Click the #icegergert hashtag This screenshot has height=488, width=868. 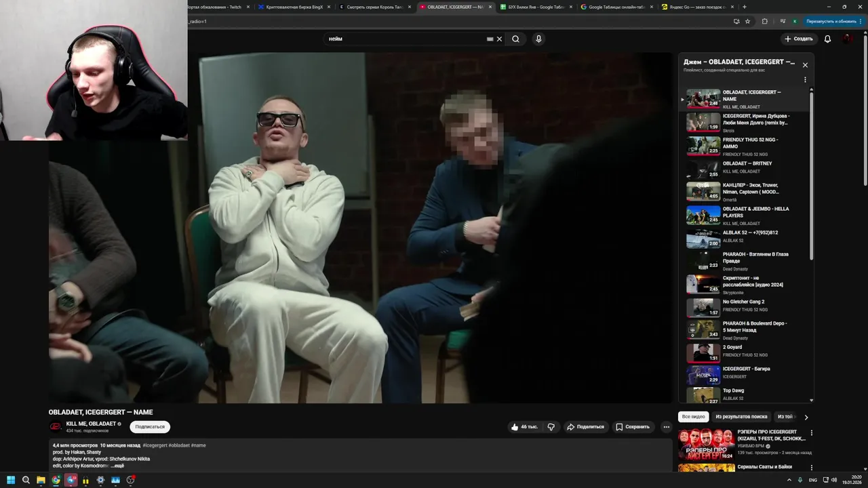155,445
